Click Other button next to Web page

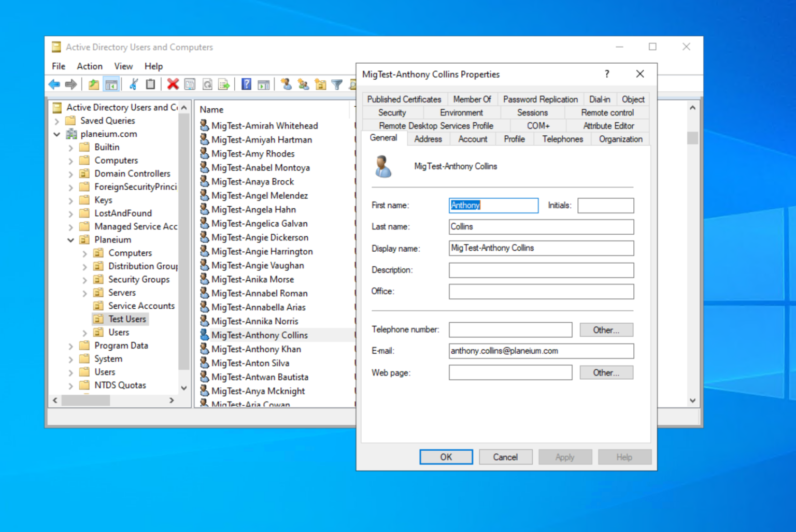(606, 372)
